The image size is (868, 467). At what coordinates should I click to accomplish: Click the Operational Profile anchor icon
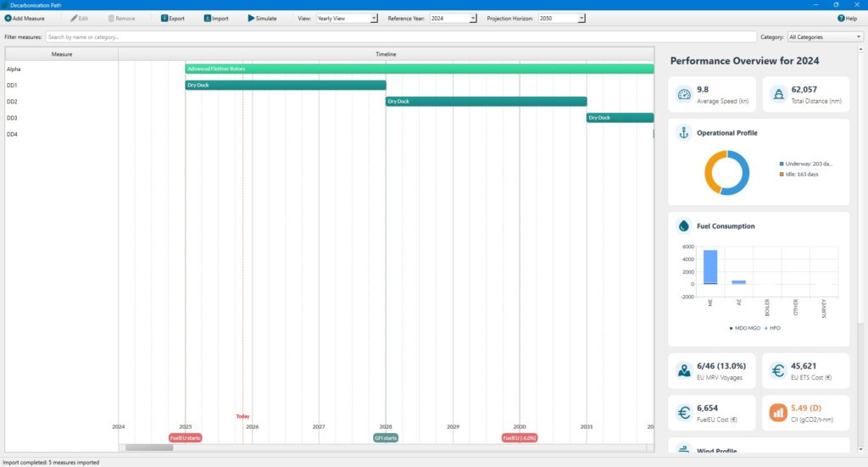(x=683, y=133)
